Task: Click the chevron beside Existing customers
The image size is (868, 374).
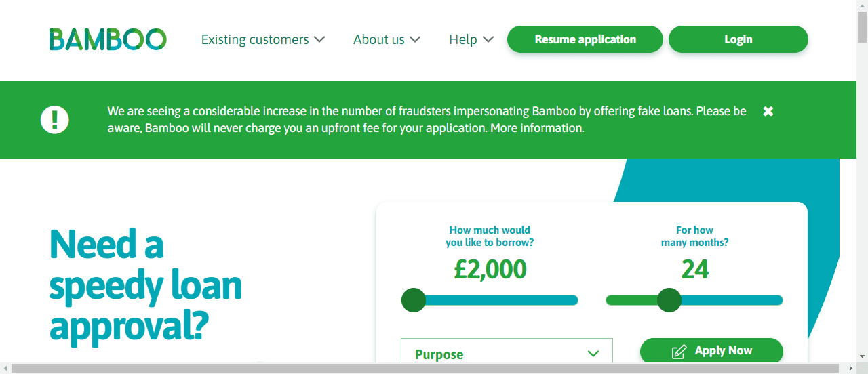Action: pos(319,39)
